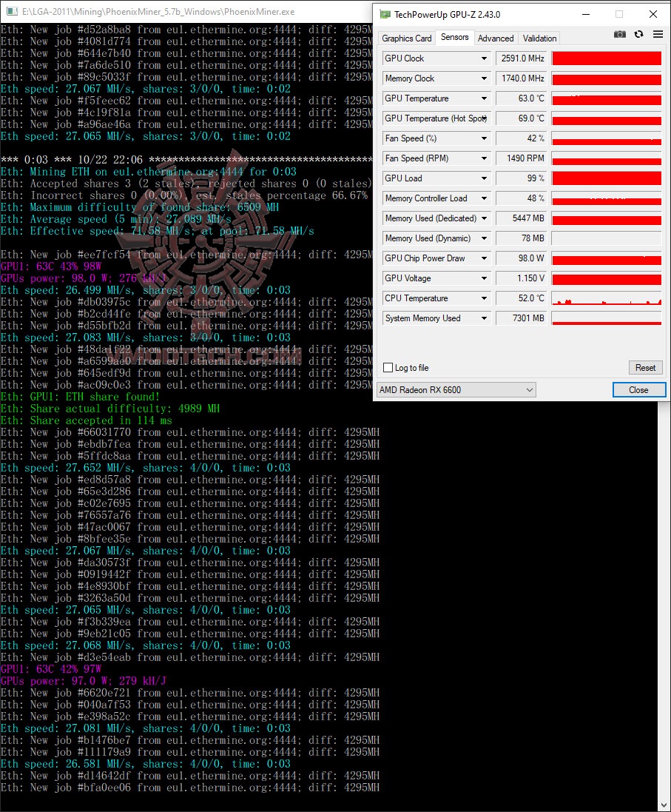Click the Close button in GPU-Z
This screenshot has height=812, width=671.
point(638,390)
